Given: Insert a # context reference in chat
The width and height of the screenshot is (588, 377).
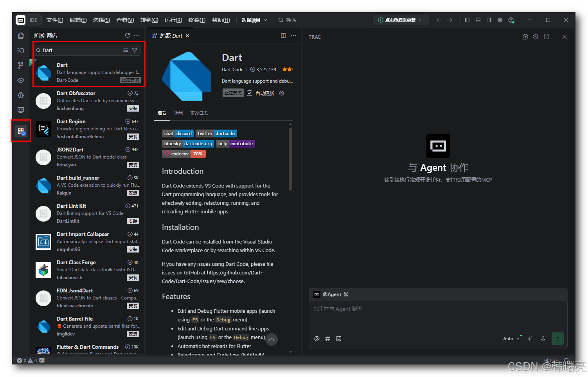Looking at the screenshot, I should [328, 339].
